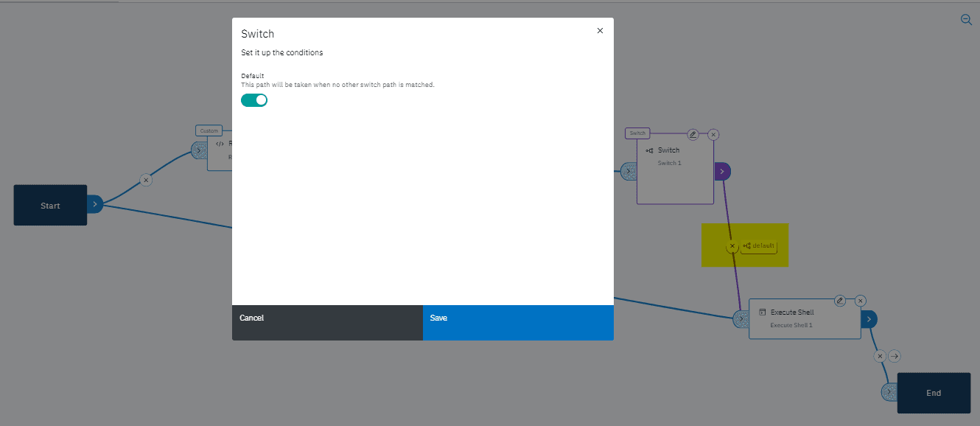Close the Switch dialog with the X

click(600, 31)
